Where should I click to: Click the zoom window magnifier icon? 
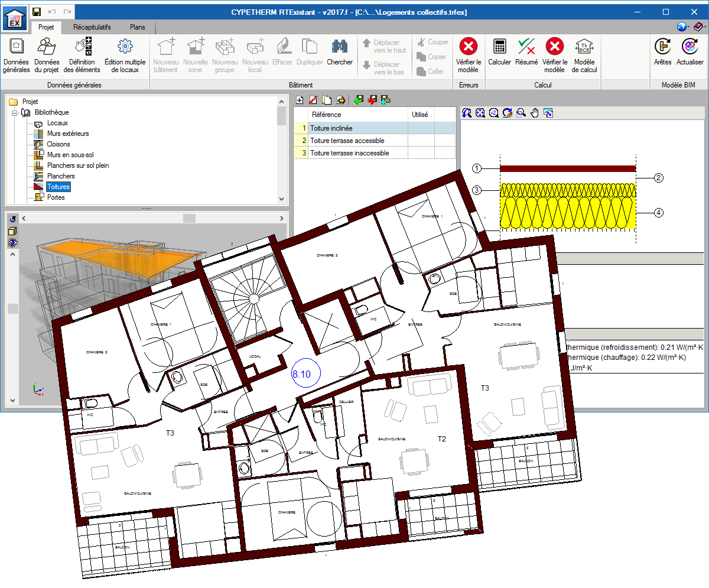(x=521, y=113)
